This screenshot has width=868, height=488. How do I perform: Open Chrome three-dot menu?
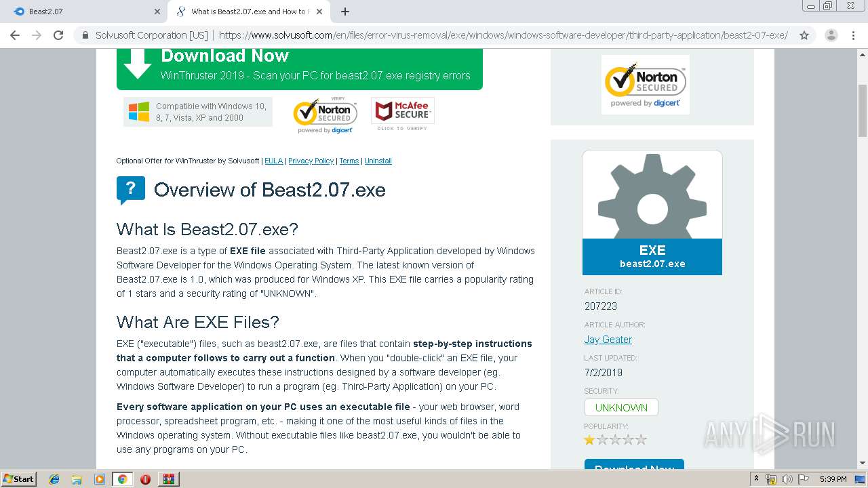pos(853,35)
